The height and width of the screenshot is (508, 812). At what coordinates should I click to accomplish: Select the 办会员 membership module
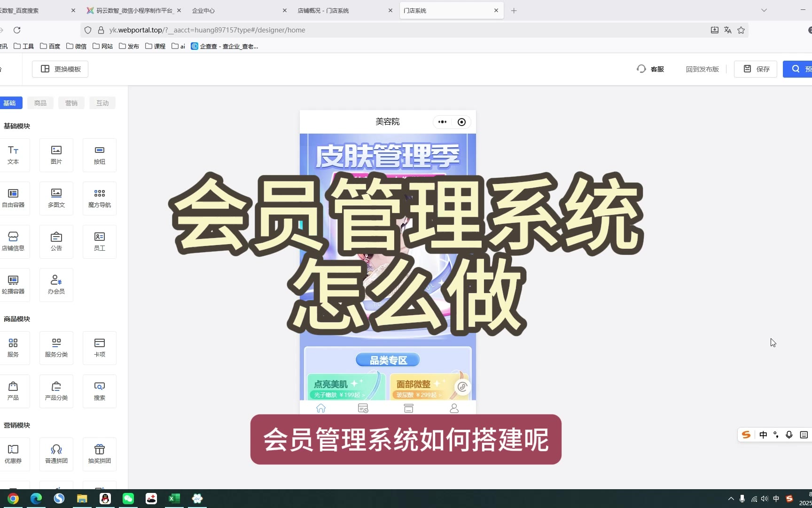tap(56, 285)
